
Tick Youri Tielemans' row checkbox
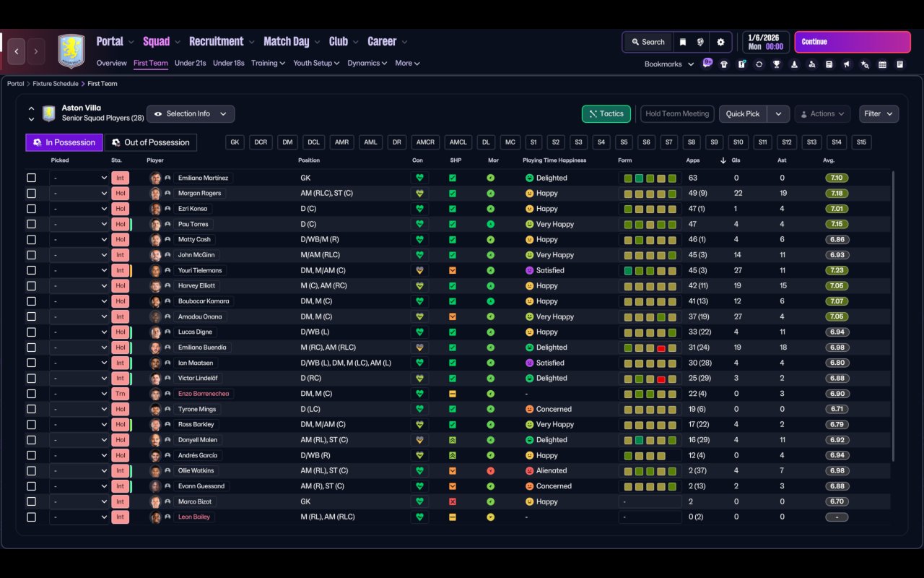pos(31,270)
